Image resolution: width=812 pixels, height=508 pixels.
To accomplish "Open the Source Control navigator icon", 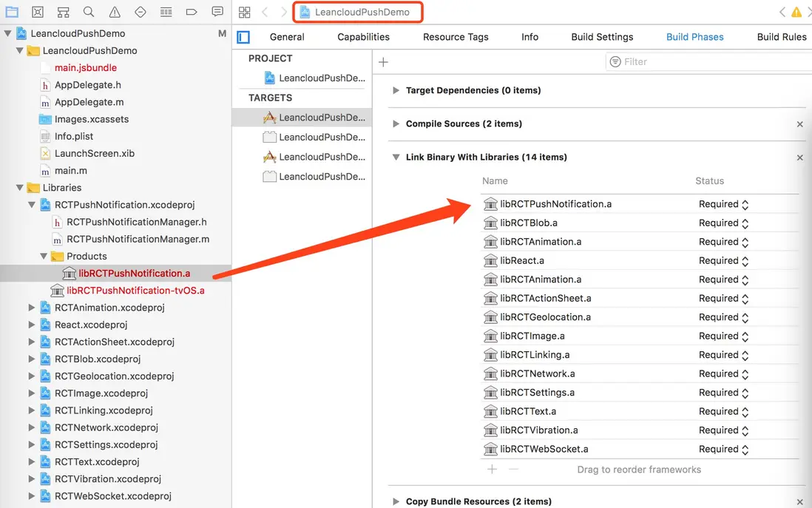I will [37, 11].
